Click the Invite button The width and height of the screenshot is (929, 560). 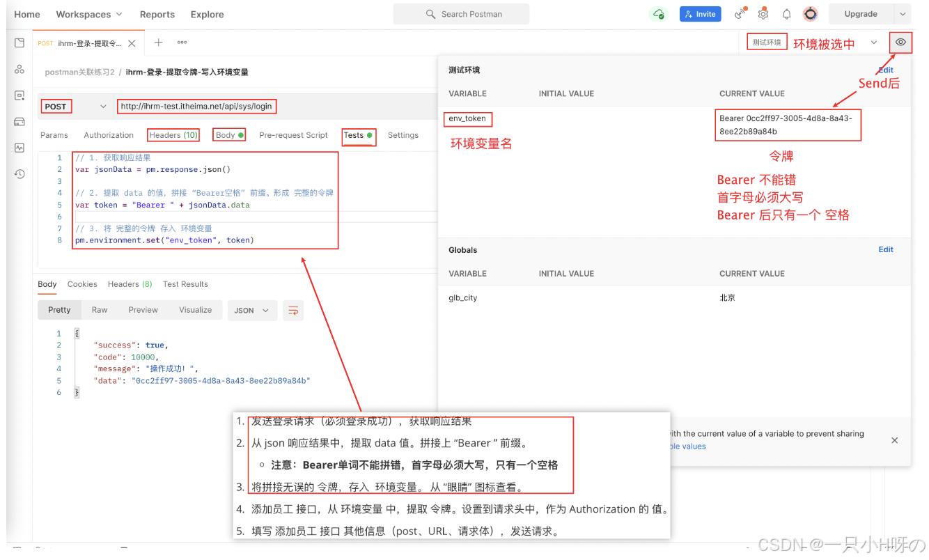700,14
